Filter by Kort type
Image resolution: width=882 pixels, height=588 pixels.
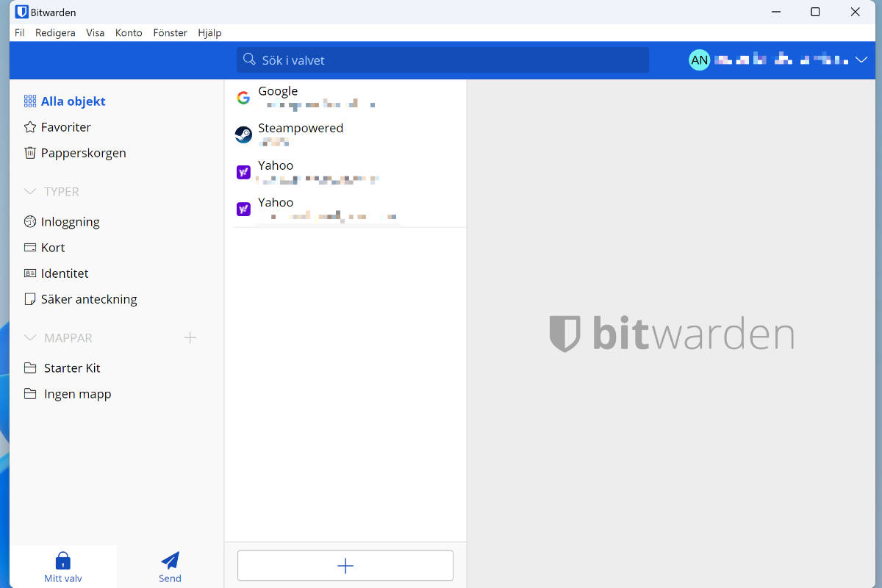click(53, 248)
